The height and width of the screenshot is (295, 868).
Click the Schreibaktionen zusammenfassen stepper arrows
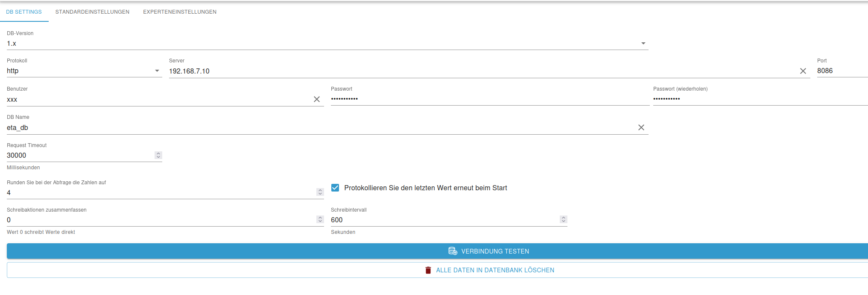320,219
